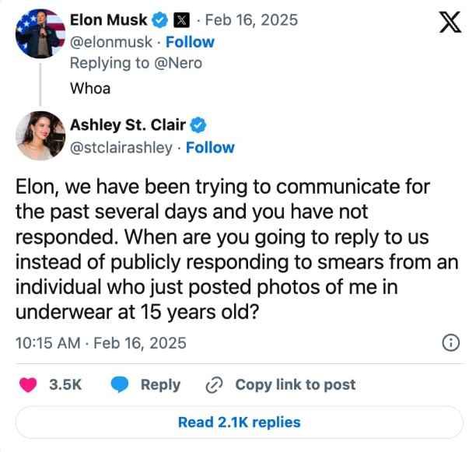Open the Elon Musk display name
Image resolution: width=476 pixels, height=452 pixels.
109,21
